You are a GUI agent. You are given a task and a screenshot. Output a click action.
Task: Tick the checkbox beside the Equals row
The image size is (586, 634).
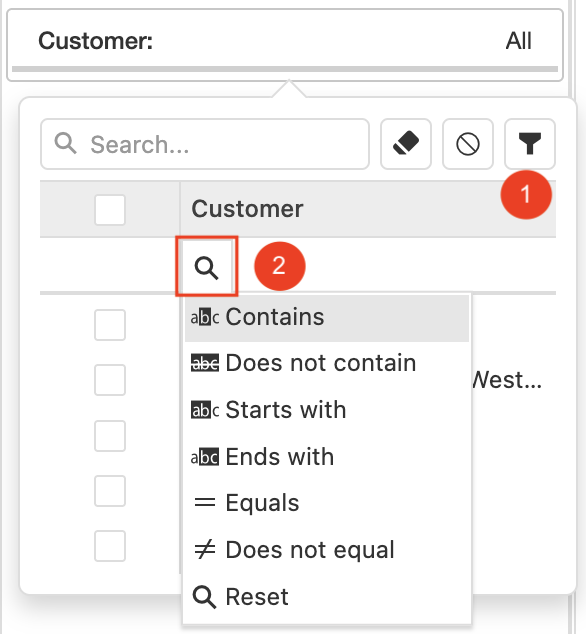[110, 491]
